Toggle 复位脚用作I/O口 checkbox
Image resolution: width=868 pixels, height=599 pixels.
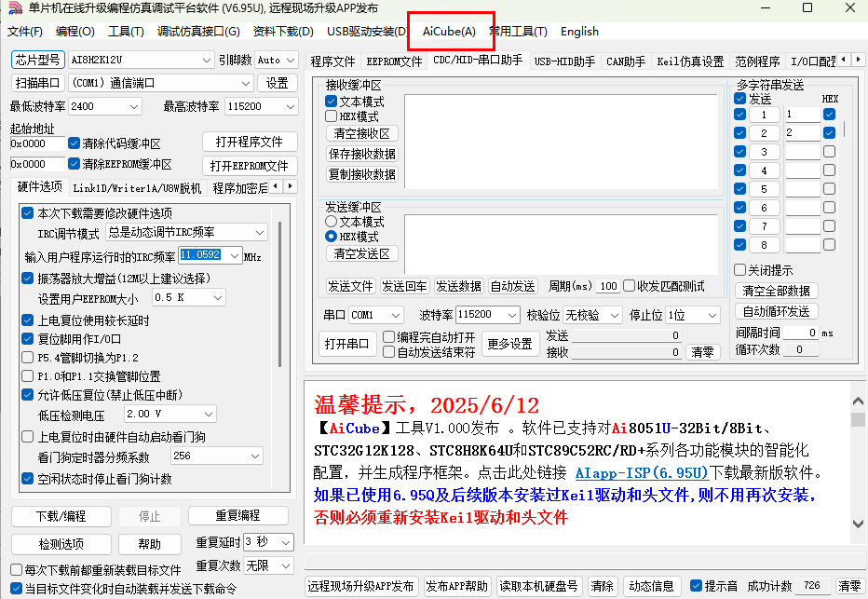(x=27, y=338)
